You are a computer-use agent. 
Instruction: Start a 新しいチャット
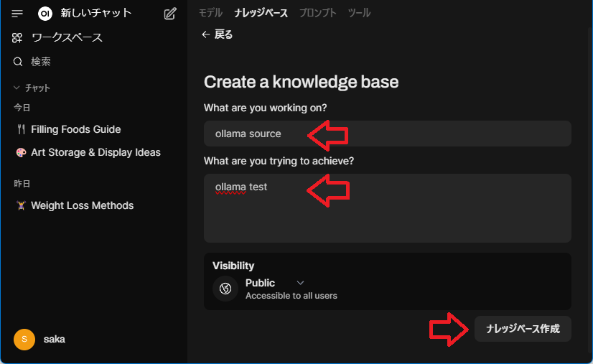[96, 13]
